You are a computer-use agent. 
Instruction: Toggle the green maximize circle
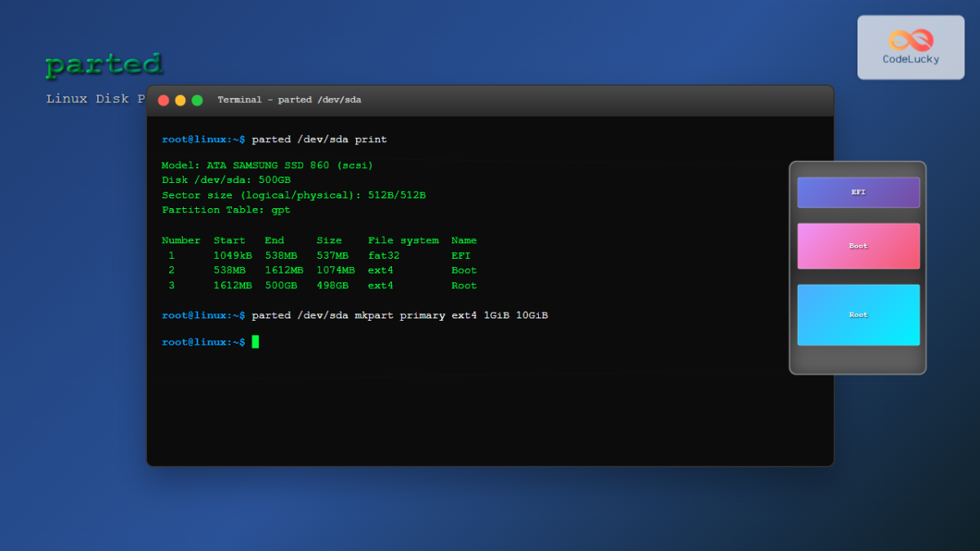point(196,99)
